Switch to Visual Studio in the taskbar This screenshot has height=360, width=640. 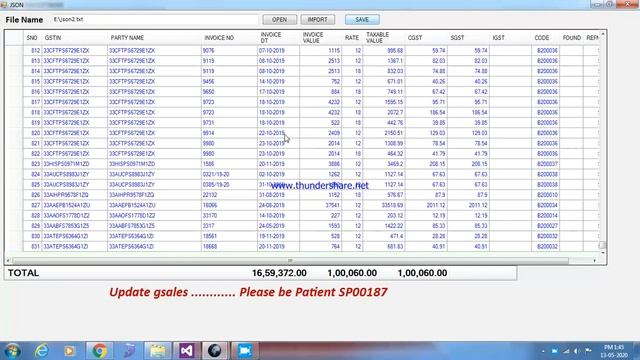click(187, 351)
